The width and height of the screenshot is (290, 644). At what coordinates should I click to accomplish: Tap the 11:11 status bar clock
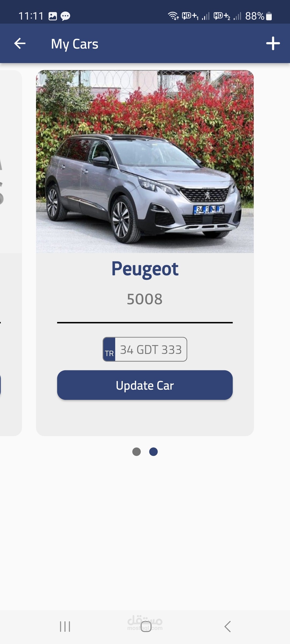click(31, 16)
